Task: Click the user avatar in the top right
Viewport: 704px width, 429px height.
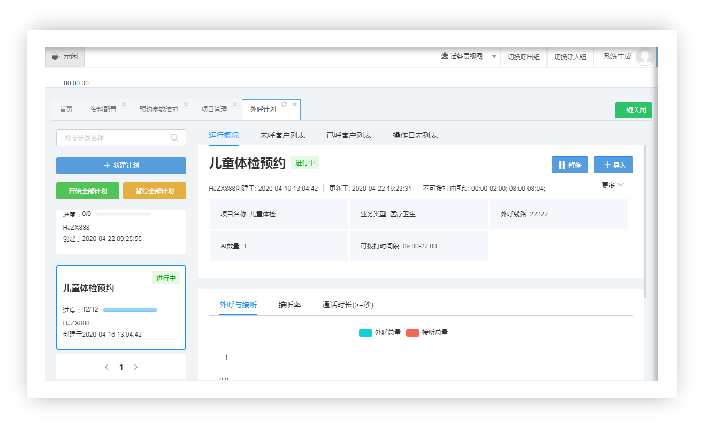Action: [645, 57]
